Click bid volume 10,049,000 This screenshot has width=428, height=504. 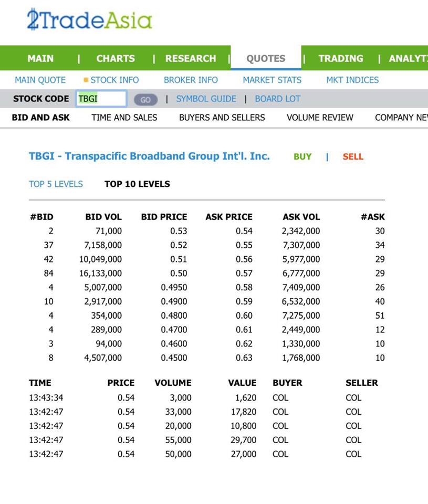pyautogui.click(x=101, y=259)
